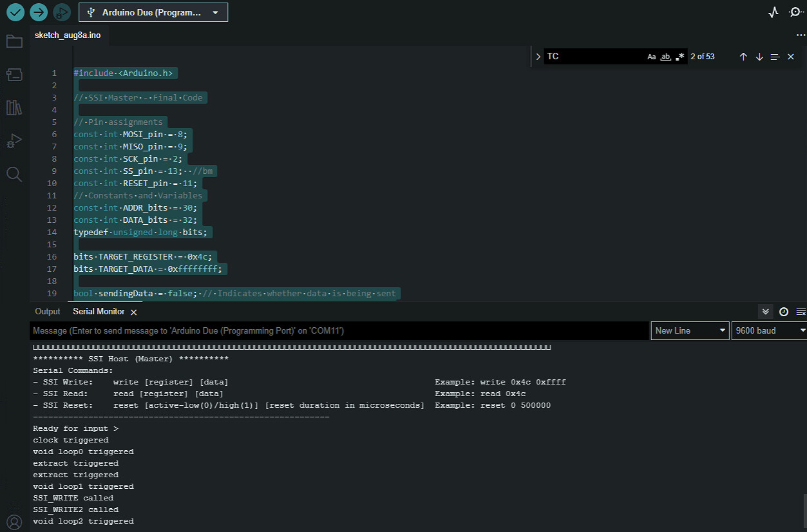Screen dimensions: 807x532
Task: Select the sketch_aug8a.ino editor tab
Action: point(68,35)
